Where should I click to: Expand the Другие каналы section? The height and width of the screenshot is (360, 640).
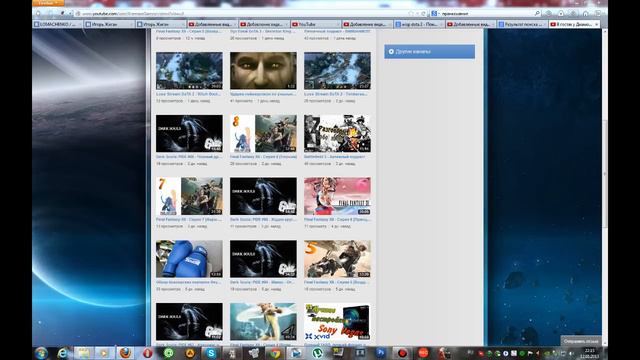(x=429, y=51)
